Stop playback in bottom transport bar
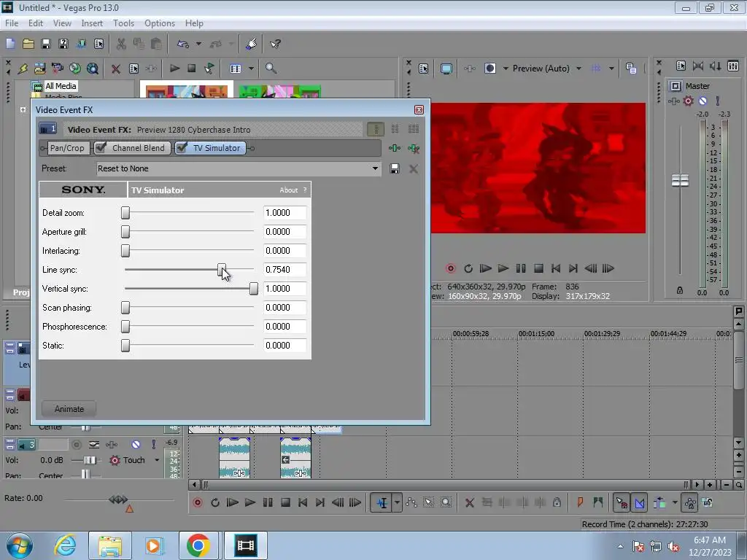The height and width of the screenshot is (560, 747). (x=285, y=502)
